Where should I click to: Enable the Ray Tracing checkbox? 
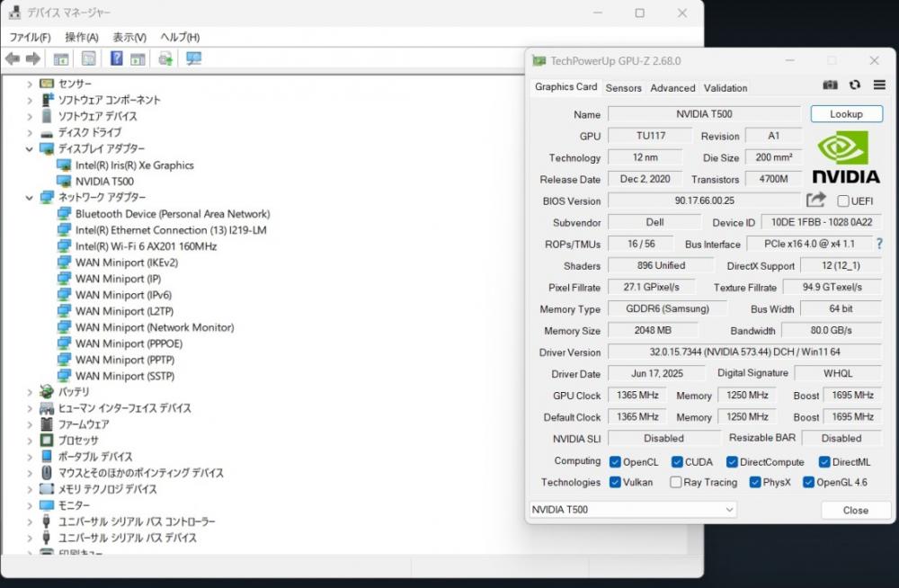tap(676, 482)
